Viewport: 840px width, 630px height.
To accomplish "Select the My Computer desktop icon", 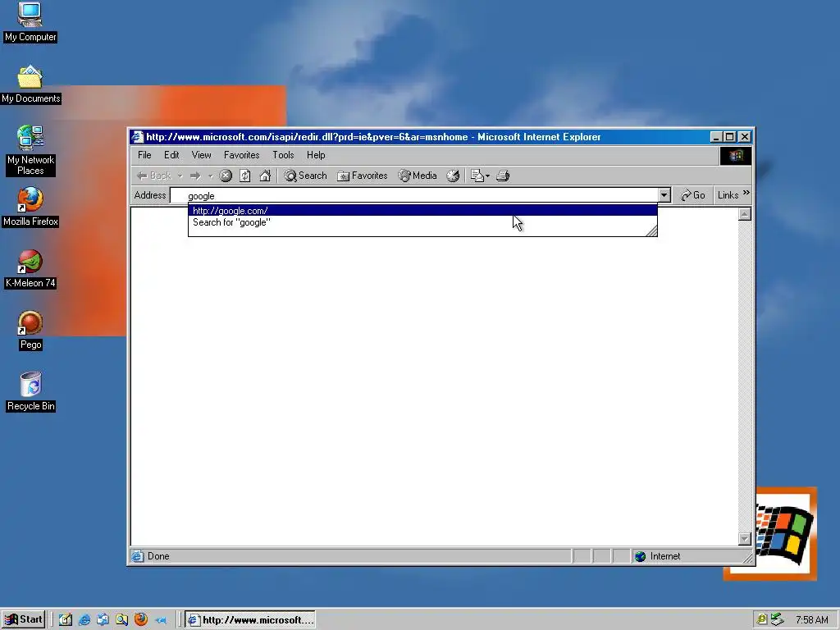I will point(30,22).
